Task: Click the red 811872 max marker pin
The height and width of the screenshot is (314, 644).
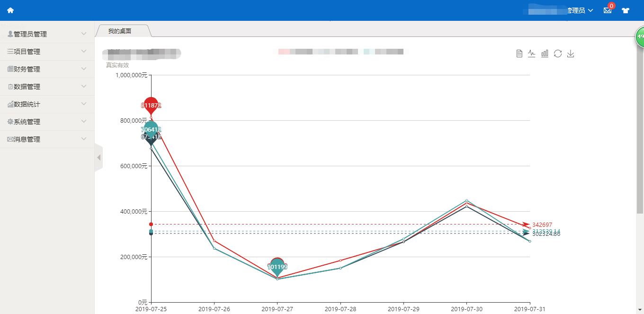Action: click(x=151, y=105)
